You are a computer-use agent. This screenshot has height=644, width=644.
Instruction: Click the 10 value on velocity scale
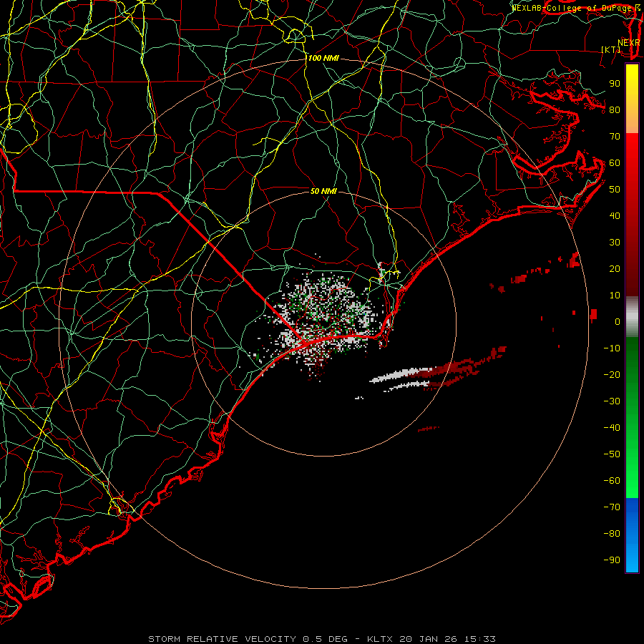615,296
